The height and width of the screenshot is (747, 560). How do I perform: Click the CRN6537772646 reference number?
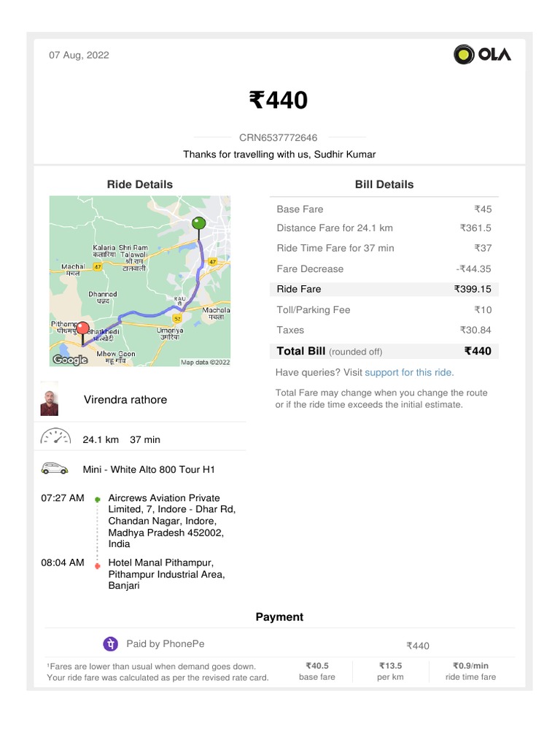279,137
